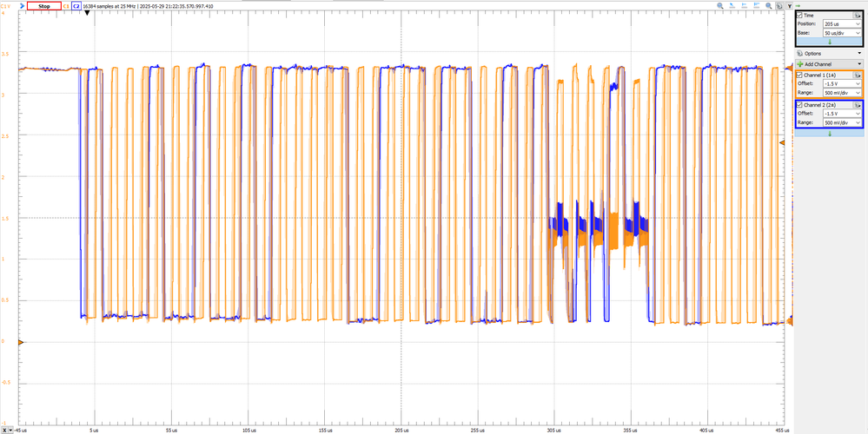This screenshot has width=868, height=434.
Task: Select the orange C1 channel label
Action: coord(66,6)
